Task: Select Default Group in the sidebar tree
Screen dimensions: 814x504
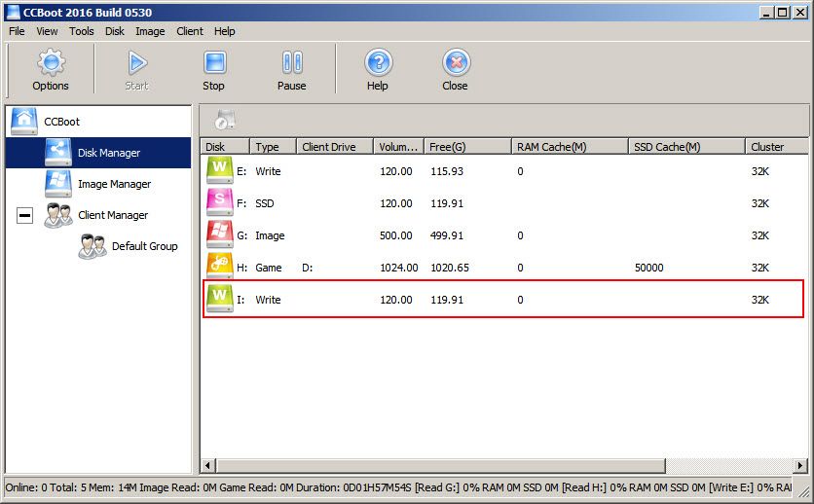Action: [x=144, y=246]
